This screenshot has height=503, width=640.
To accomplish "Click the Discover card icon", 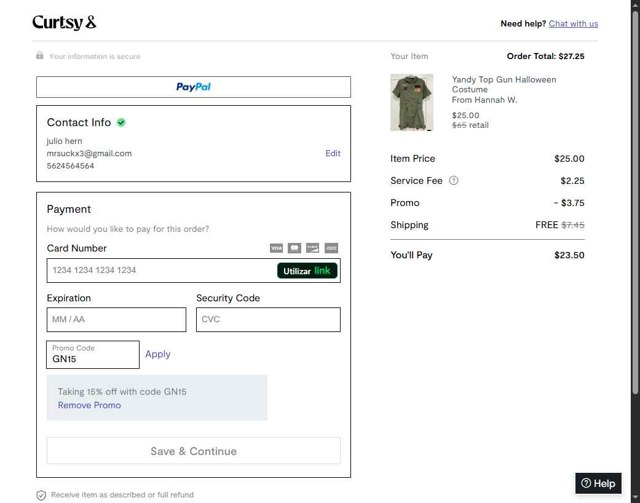I will coord(313,248).
